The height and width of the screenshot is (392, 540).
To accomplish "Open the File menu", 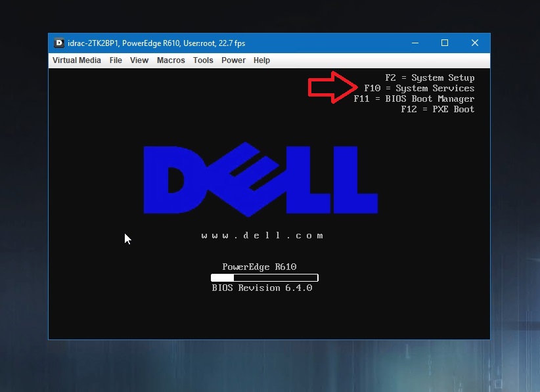I will click(116, 60).
